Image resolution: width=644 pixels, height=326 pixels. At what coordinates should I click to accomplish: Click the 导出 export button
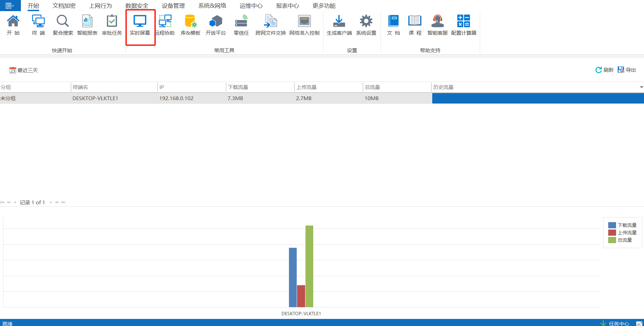coord(627,70)
